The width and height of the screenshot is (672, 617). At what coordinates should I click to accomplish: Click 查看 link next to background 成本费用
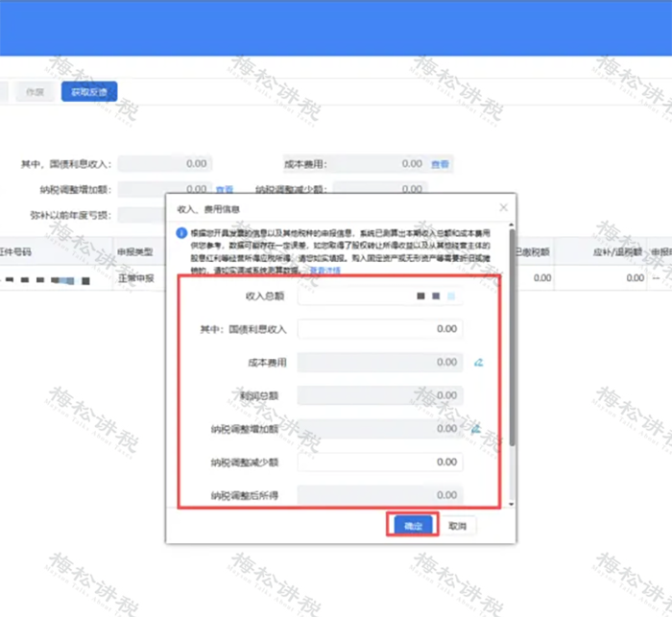(440, 165)
